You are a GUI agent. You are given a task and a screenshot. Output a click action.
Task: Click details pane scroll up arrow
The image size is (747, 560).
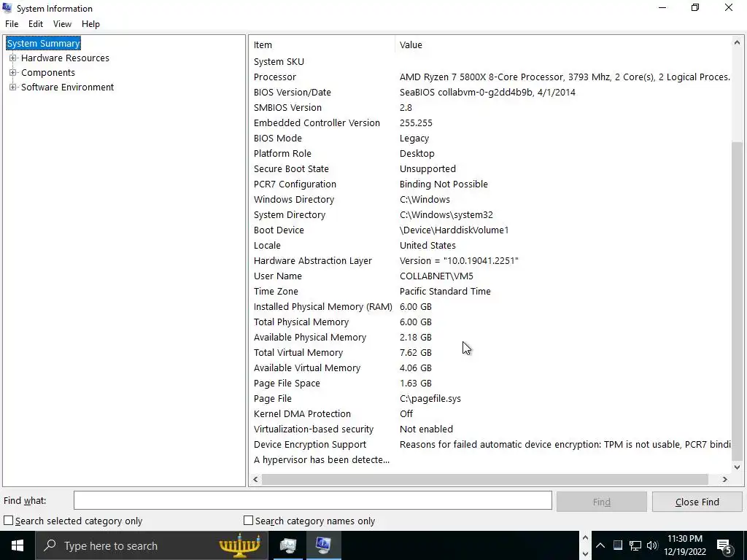(737, 42)
